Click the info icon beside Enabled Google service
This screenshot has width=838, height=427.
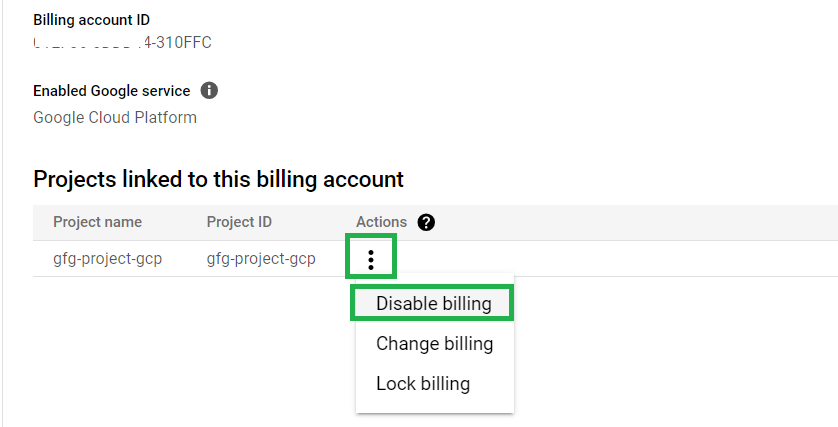pyautogui.click(x=209, y=91)
